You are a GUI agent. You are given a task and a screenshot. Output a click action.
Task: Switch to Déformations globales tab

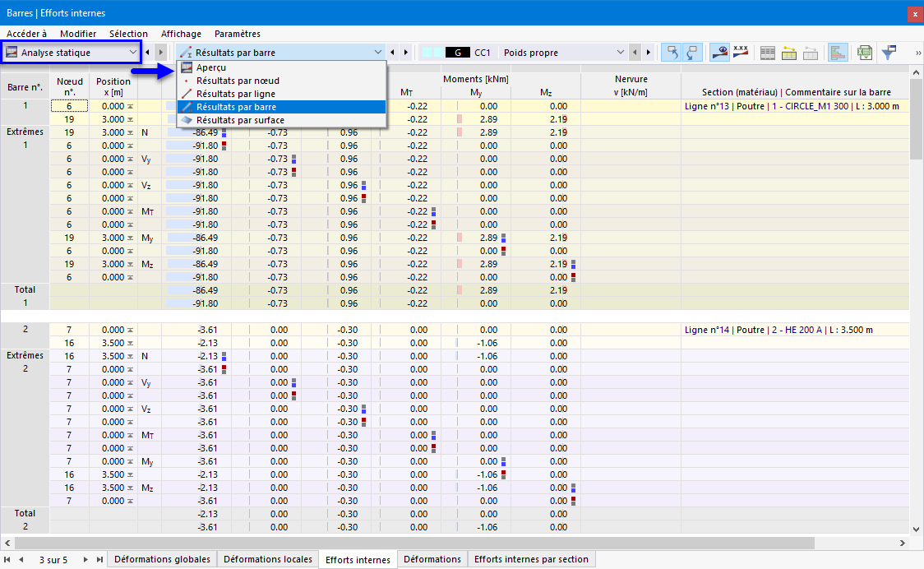(x=162, y=559)
